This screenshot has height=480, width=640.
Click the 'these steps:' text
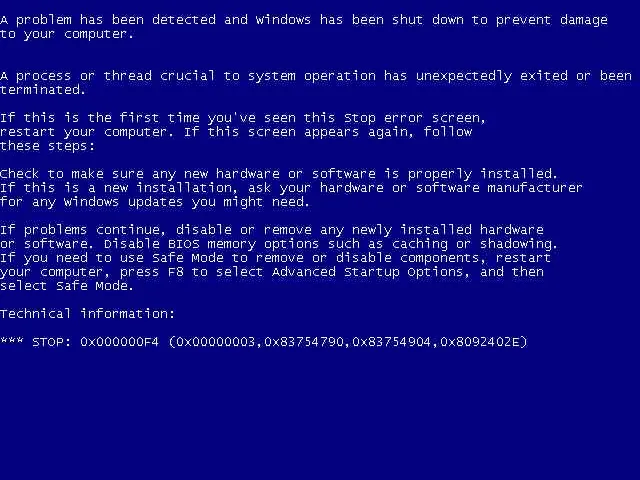[x=47, y=146]
